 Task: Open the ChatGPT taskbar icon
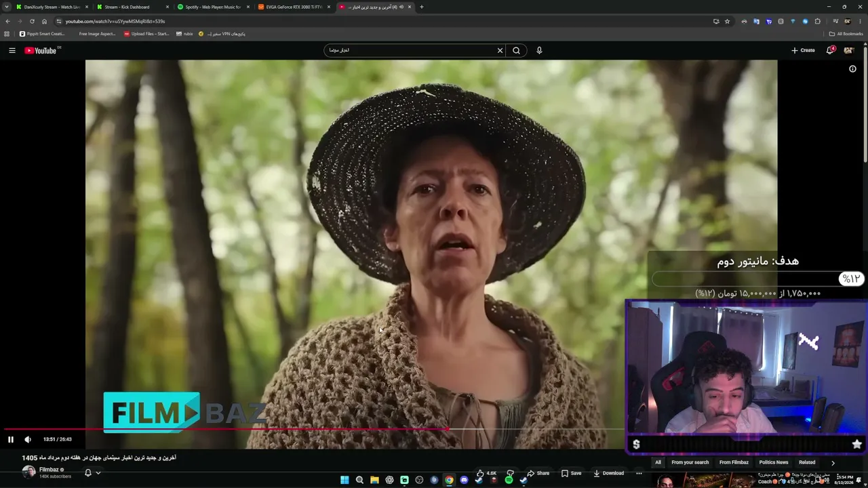(x=389, y=481)
